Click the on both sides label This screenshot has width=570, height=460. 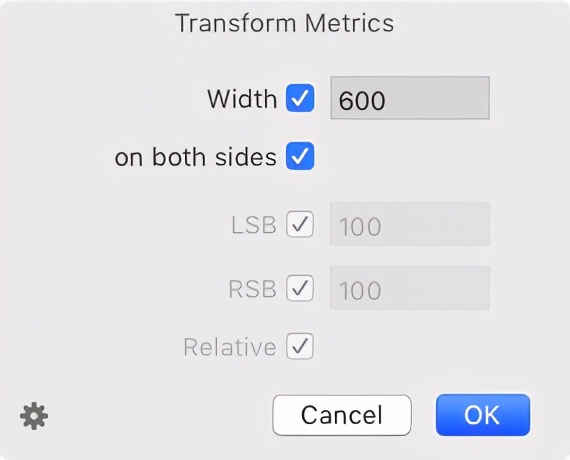pos(196,157)
